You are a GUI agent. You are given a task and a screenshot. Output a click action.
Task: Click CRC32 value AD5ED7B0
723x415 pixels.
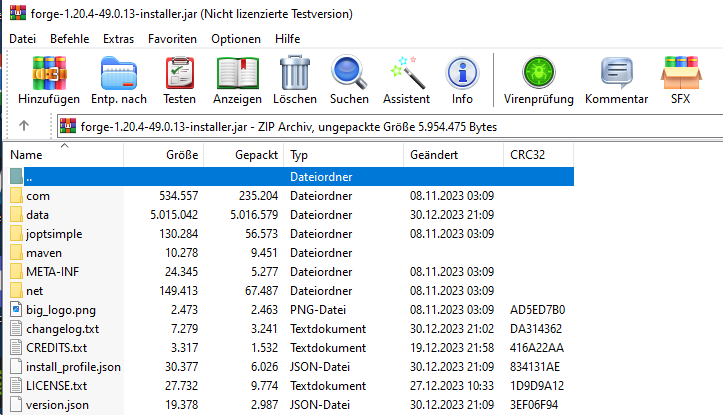538,309
